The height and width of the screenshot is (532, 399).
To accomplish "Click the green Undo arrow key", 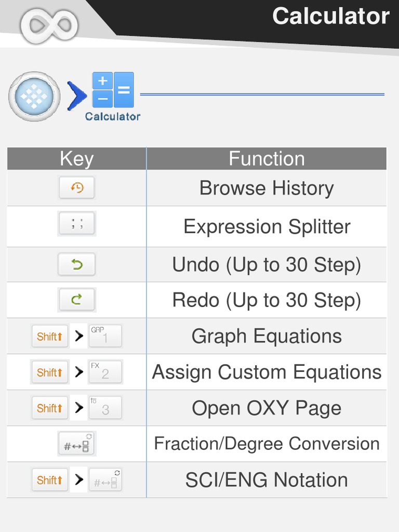I will click(x=77, y=265).
